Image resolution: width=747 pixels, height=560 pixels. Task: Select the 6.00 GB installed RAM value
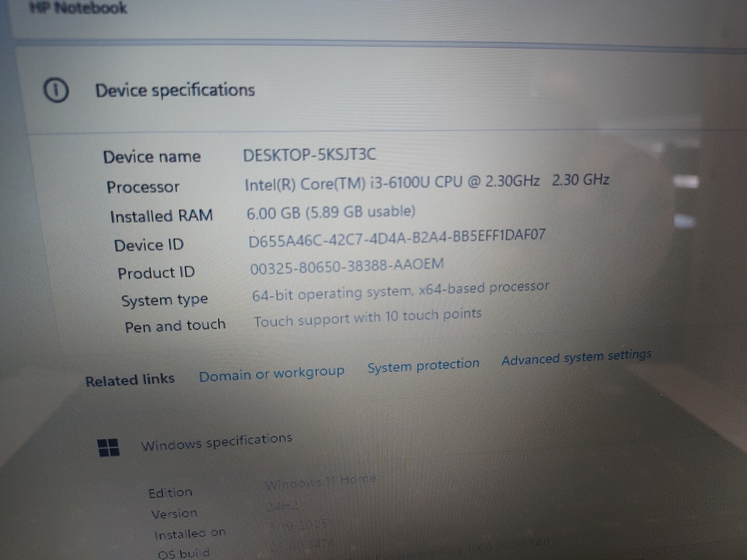pos(331,212)
